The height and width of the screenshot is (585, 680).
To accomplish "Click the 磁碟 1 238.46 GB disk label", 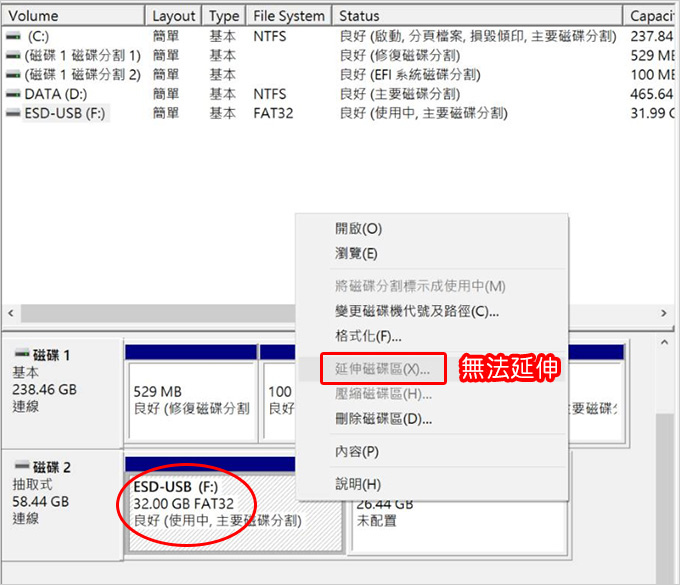I will (62, 394).
